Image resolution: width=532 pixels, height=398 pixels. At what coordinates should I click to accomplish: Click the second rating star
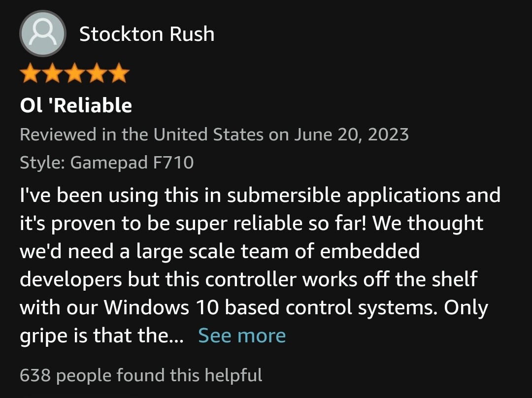pyautogui.click(x=52, y=74)
